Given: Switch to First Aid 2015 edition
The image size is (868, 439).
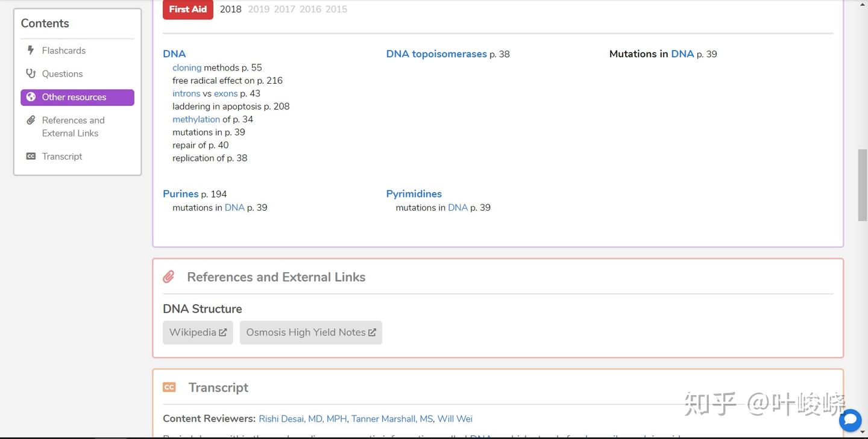Looking at the screenshot, I should point(336,10).
